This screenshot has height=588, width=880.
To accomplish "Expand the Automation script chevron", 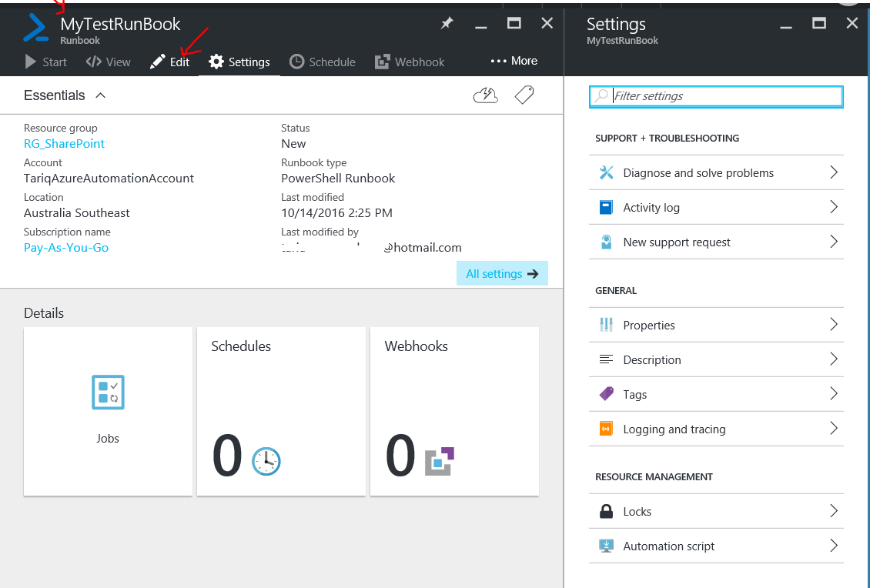I will 834,546.
